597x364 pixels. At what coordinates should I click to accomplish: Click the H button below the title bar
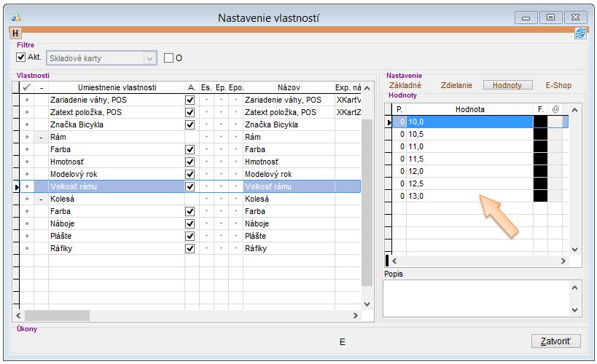point(15,33)
